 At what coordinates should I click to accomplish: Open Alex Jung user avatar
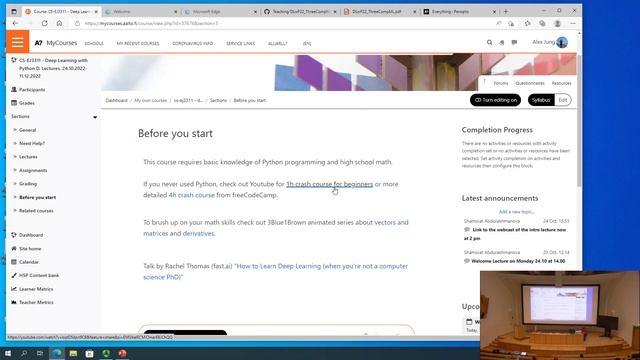562,42
